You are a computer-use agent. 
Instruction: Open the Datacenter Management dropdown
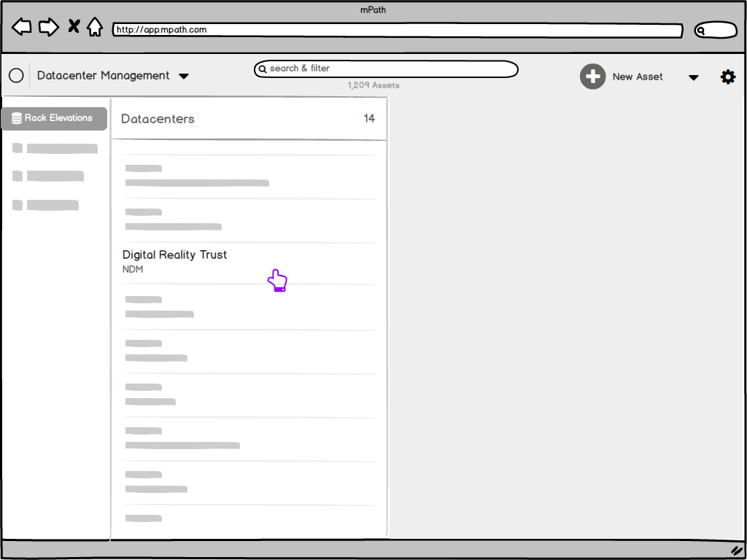184,76
